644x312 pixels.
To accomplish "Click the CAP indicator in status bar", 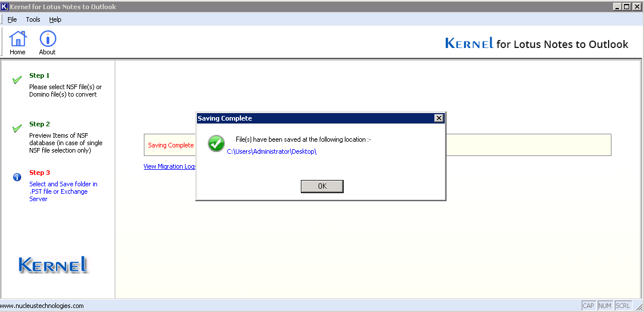I will coord(588,306).
